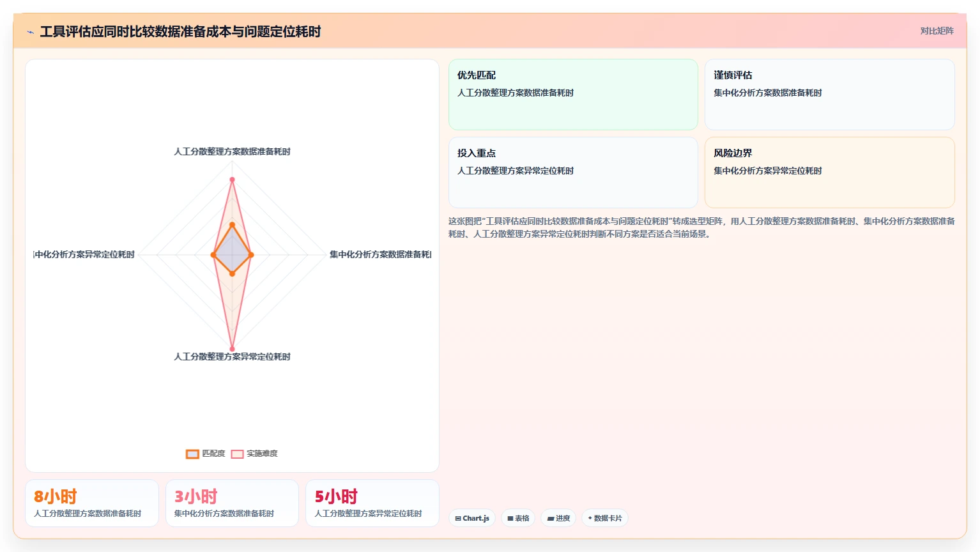Select the 数据卡片 chip

pyautogui.click(x=605, y=518)
